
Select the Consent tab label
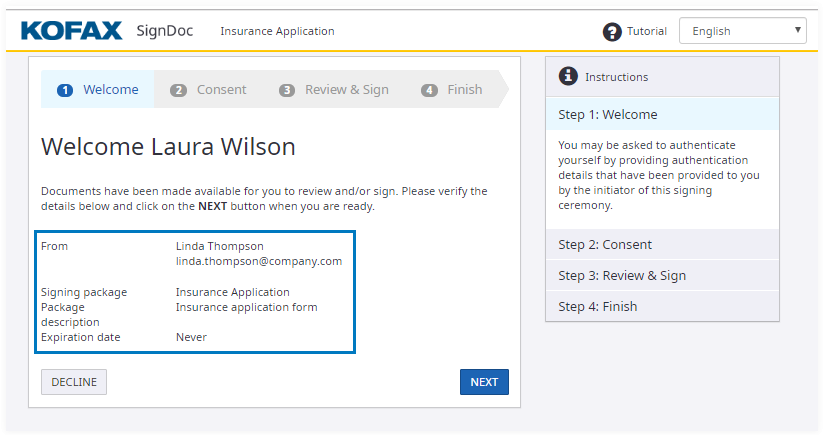pos(221,90)
